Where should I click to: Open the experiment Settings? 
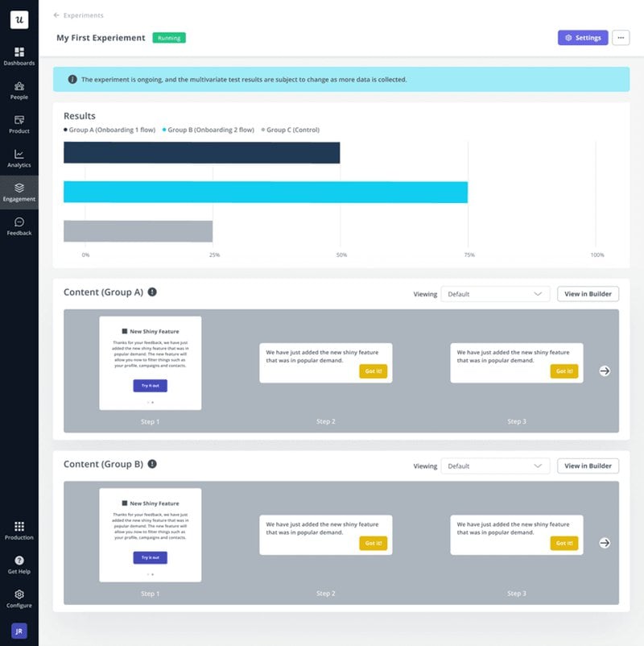pyautogui.click(x=582, y=37)
